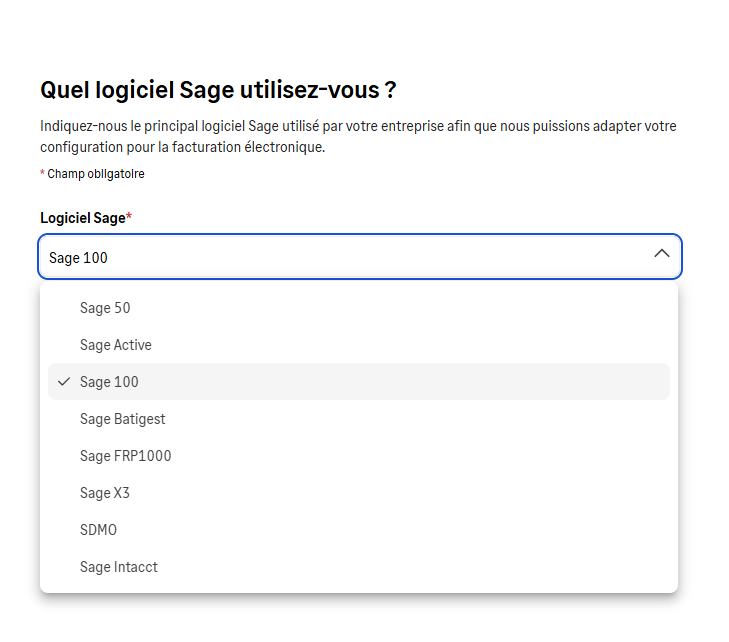The height and width of the screenshot is (642, 729).
Task: Select the checked Sage 100 option
Action: [x=358, y=382]
